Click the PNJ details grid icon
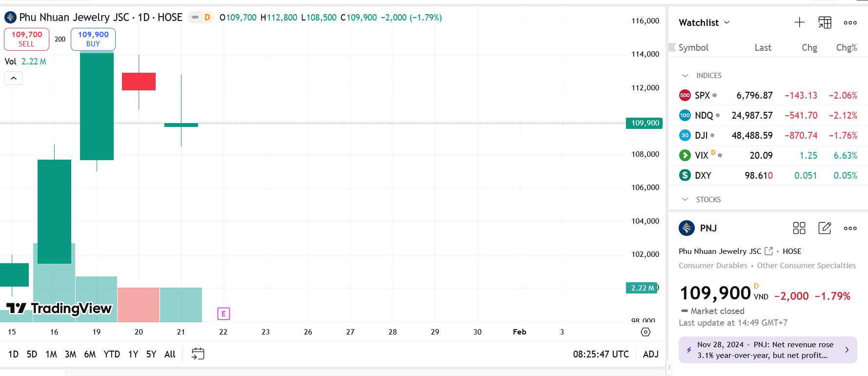868x376 pixels. pos(799,228)
